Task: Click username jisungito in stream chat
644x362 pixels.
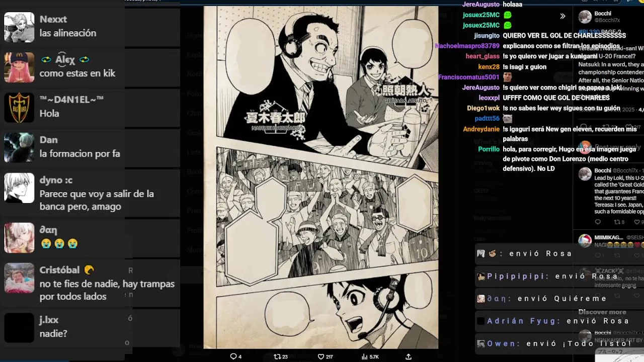Action: point(487,36)
